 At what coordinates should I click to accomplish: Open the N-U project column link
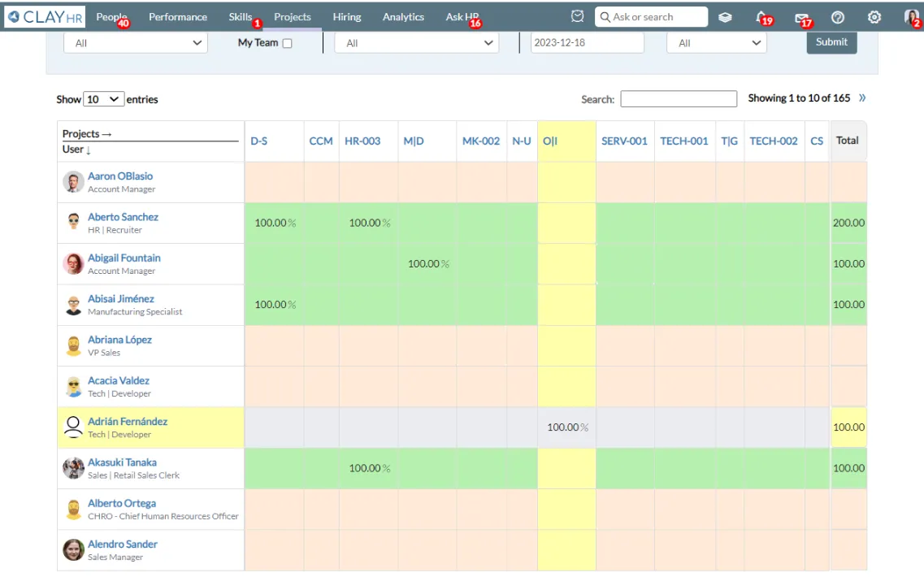522,141
